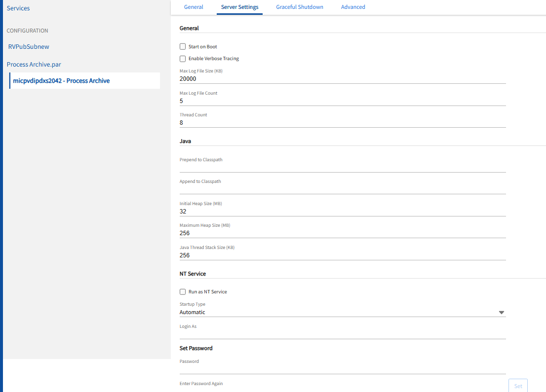Click the Login As text field

(342, 334)
